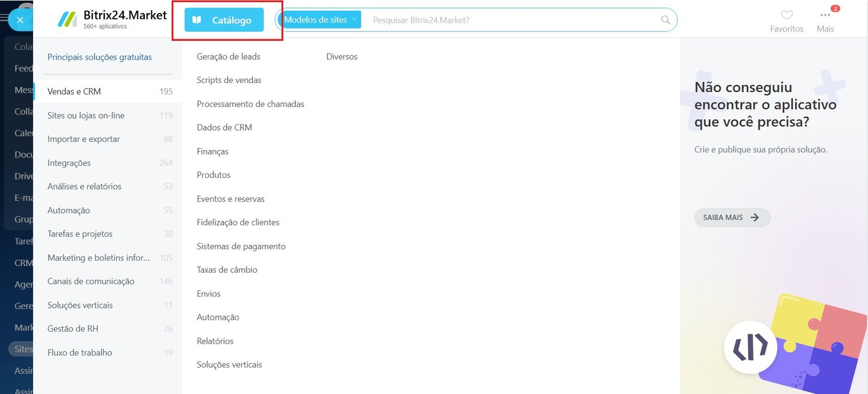The width and height of the screenshot is (868, 394).
Task: Select Soluções verticais in left category list
Action: (x=108, y=305)
